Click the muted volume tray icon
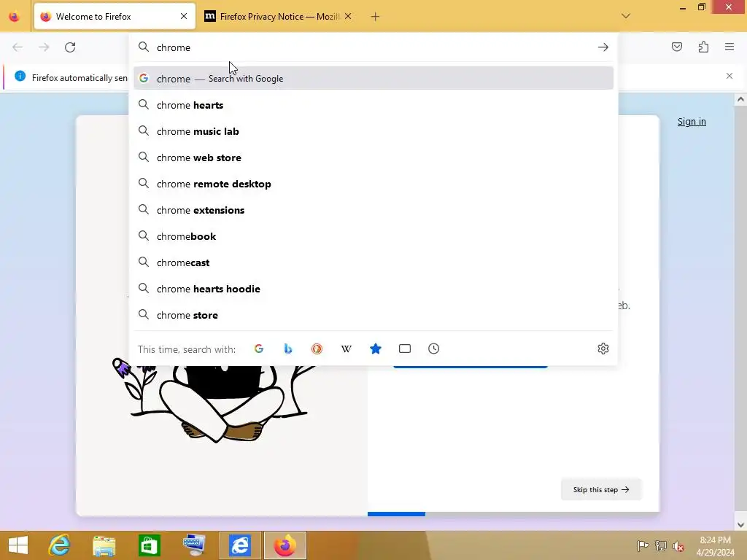Screen dimensions: 747x560 point(678,546)
